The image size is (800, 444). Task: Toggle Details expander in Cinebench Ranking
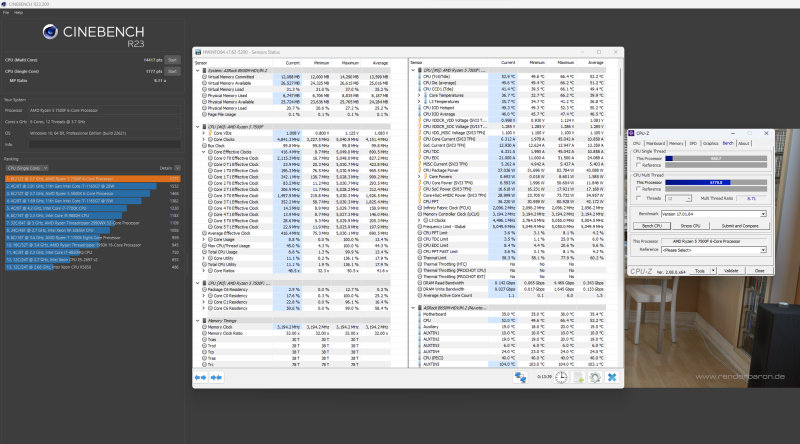point(177,168)
